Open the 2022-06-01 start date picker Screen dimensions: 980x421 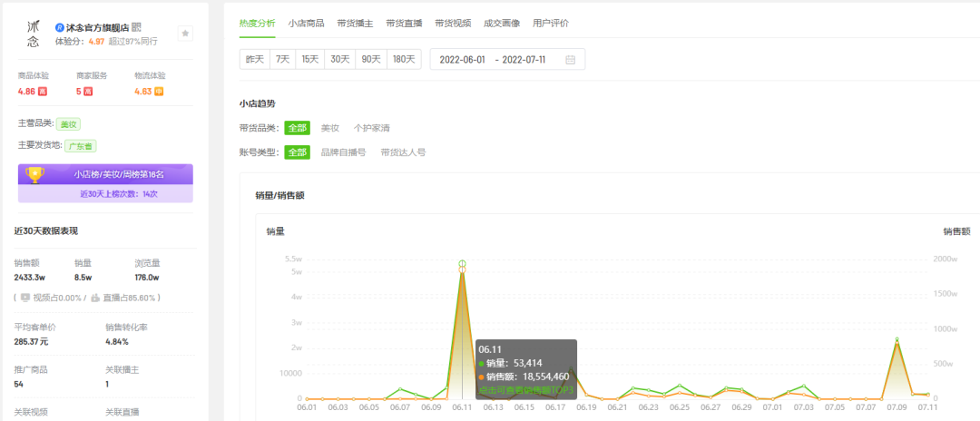(x=463, y=60)
